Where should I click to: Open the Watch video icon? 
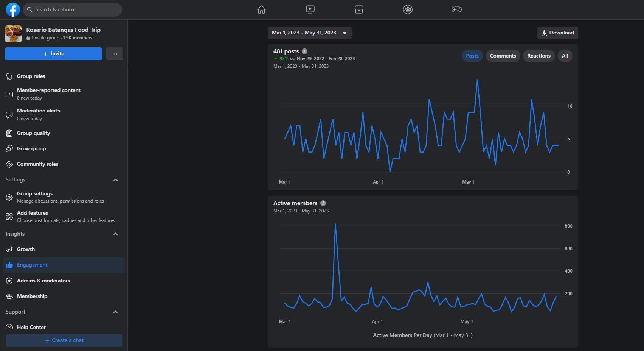(310, 9)
